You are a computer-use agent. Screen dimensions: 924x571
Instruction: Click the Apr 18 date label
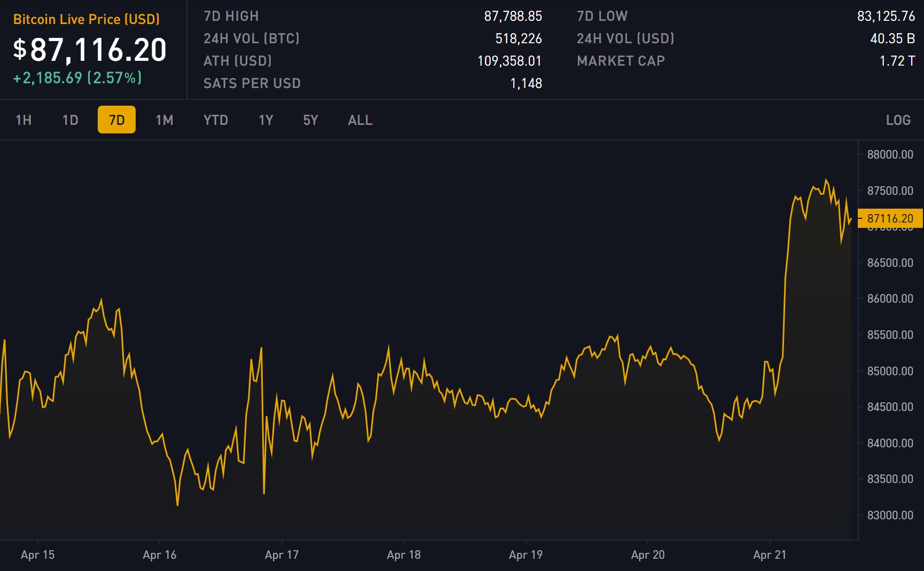[404, 554]
